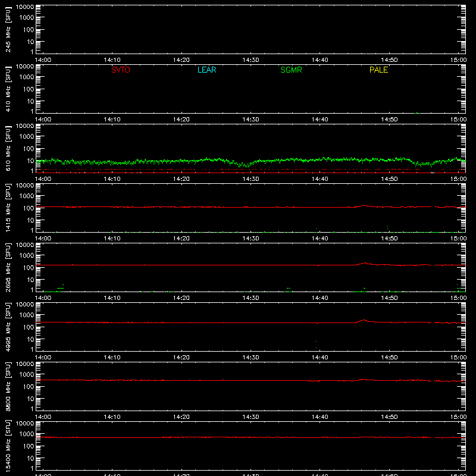The width and height of the screenshot is (476, 476).
Task: Click 14:50 tick below the 4995 MHz panel
Action: pyautogui.click(x=389, y=358)
